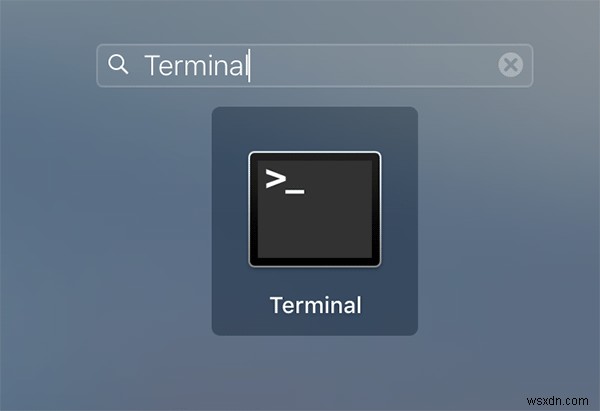Click tile padding above the Terminal icon
This screenshot has width=600, height=411.
pos(315,128)
